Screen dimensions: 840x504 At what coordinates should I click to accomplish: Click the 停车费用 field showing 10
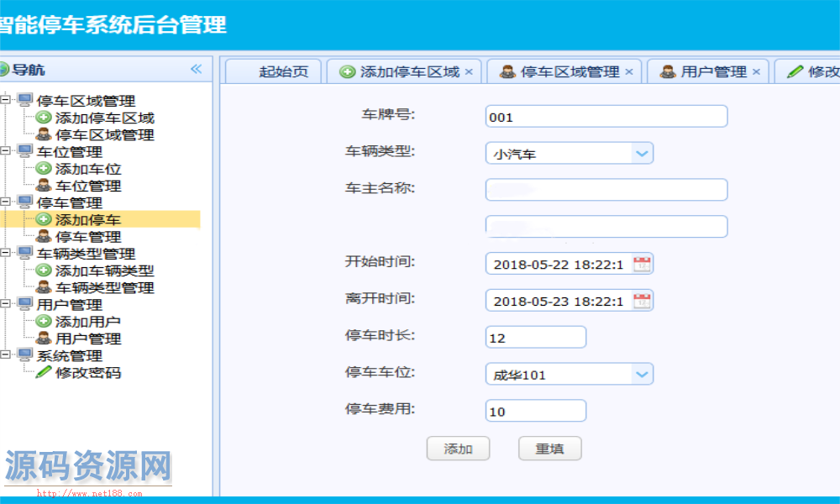pyautogui.click(x=536, y=411)
